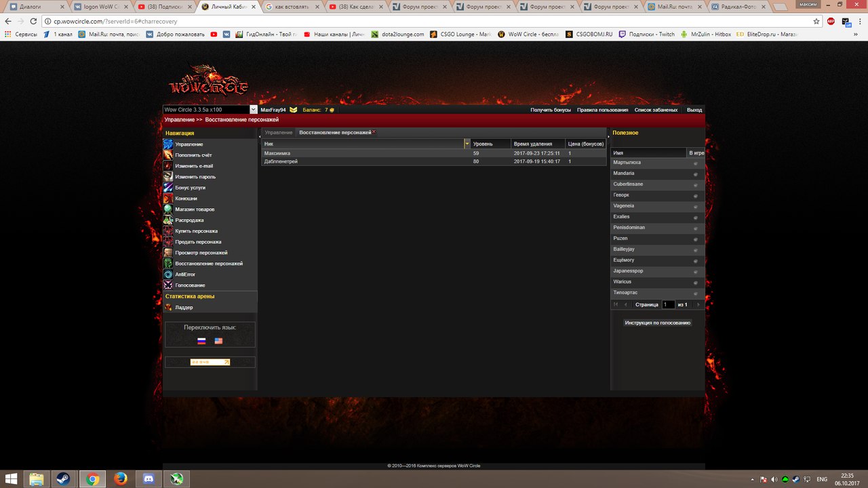Close the Восстановление персонажей tab
868x488 pixels.
pyautogui.click(x=374, y=132)
